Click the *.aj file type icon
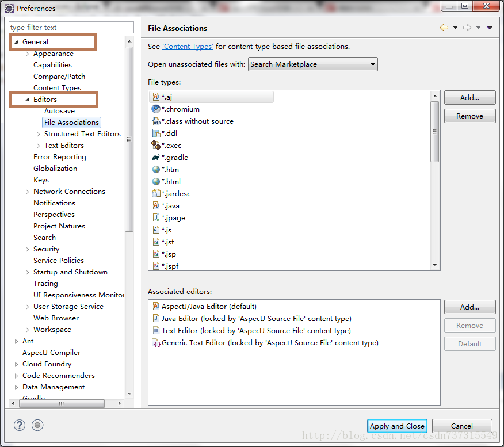Screen dimensions: 504x447 [156, 97]
